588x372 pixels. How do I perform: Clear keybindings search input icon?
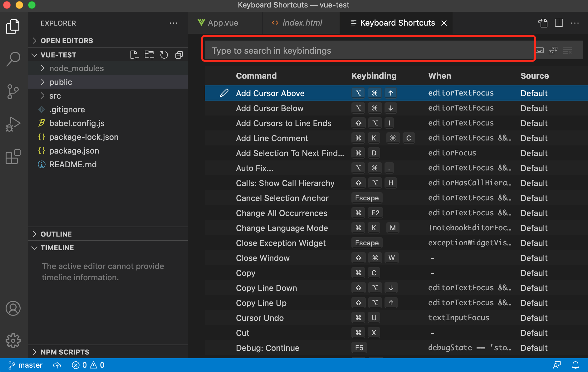tap(567, 51)
